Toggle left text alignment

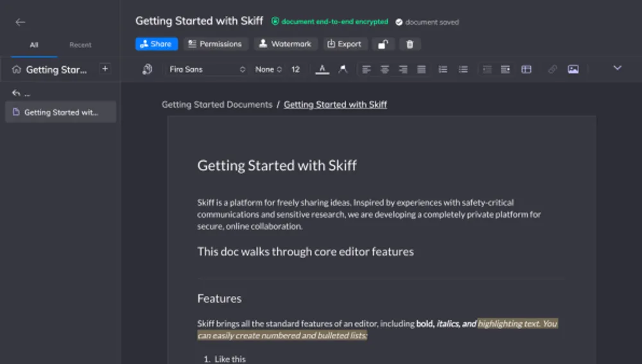(367, 69)
